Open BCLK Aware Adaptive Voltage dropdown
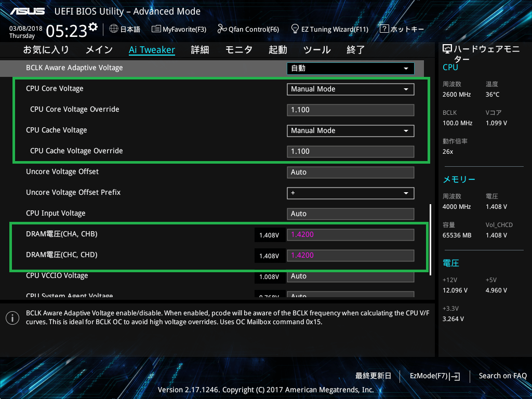532x399 pixels. tap(351, 68)
